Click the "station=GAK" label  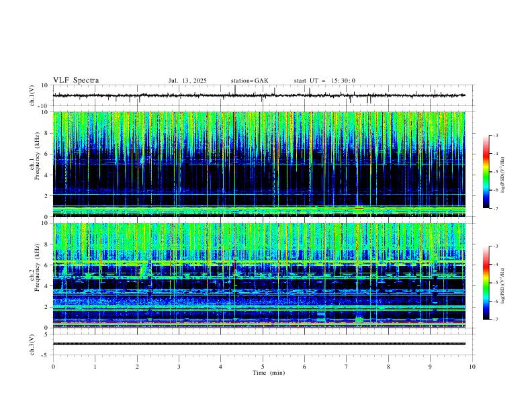249,81
